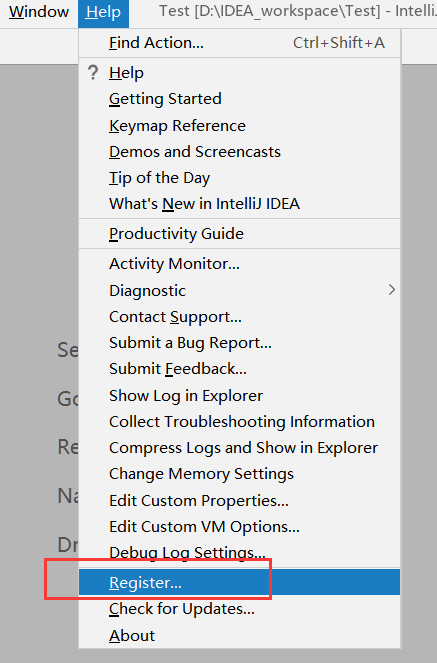Select Find Action... menu entry
This screenshot has height=663, width=437.
pos(239,43)
